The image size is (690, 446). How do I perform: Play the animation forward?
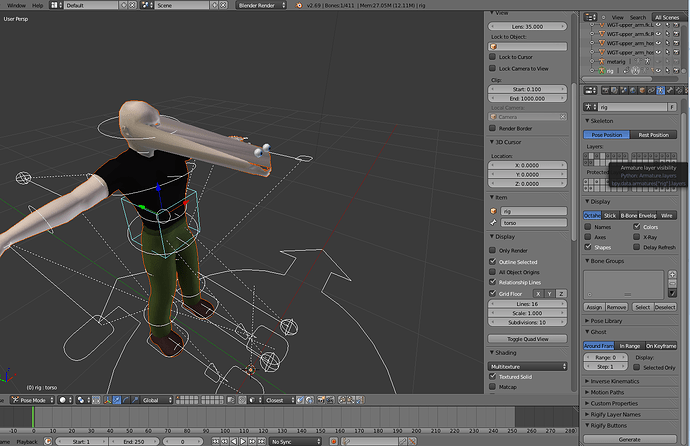point(243,441)
